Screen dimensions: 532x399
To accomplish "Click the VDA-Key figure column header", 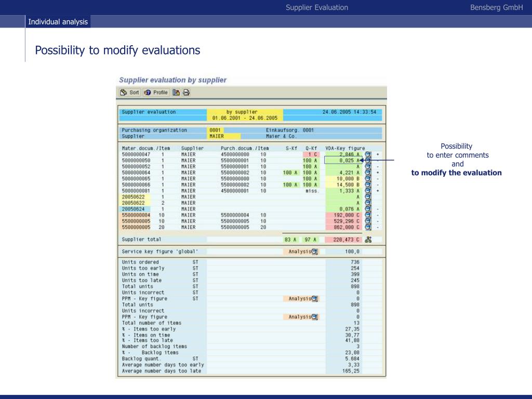I will (x=345, y=148).
